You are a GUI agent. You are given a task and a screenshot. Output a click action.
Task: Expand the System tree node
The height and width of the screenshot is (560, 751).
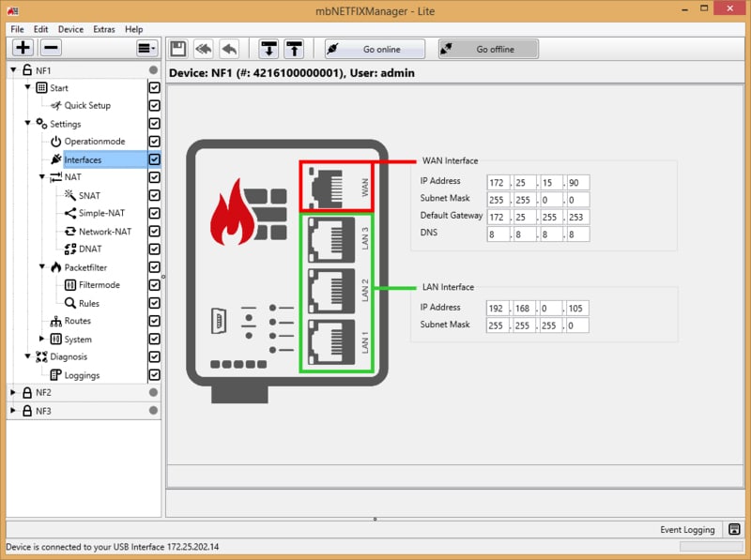41,340
